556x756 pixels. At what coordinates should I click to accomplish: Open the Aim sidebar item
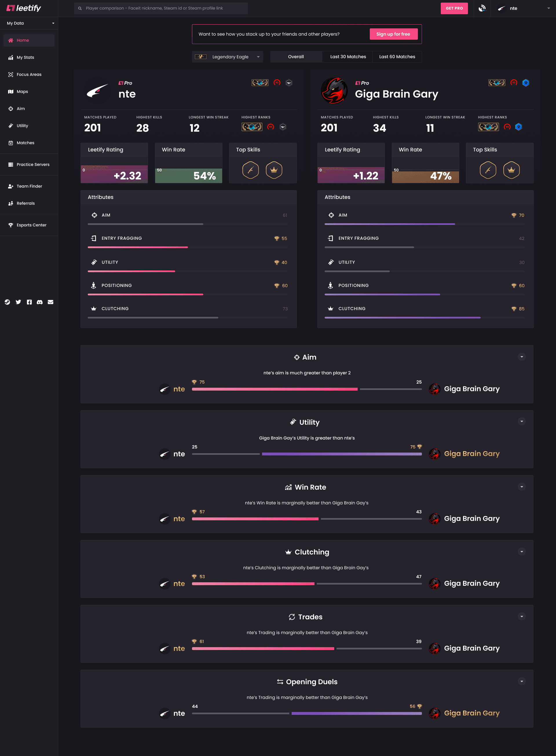point(29,109)
